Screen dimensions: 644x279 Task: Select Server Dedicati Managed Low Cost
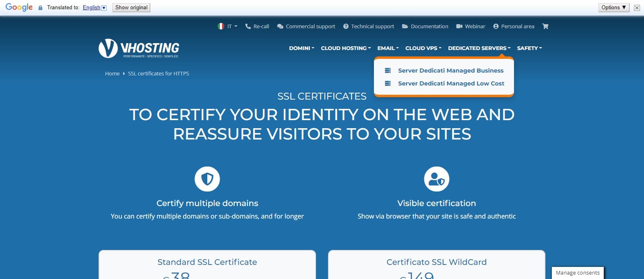point(451,83)
